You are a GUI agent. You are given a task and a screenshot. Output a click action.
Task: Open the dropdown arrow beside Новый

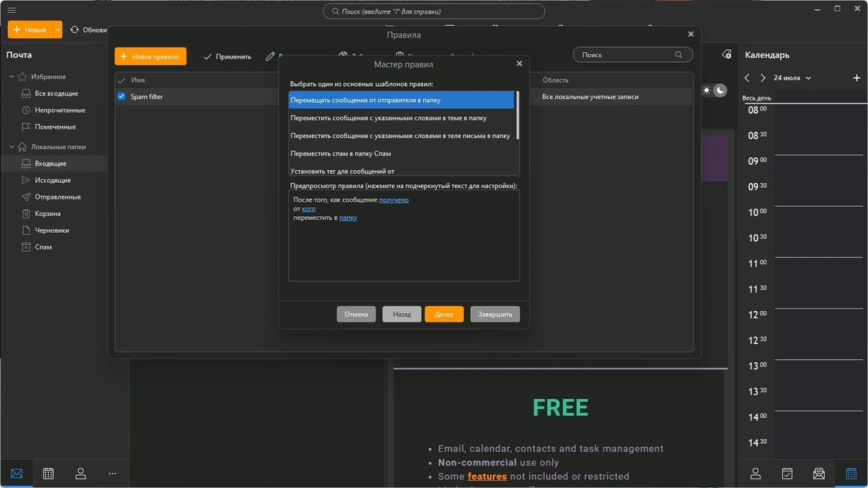[58, 30]
